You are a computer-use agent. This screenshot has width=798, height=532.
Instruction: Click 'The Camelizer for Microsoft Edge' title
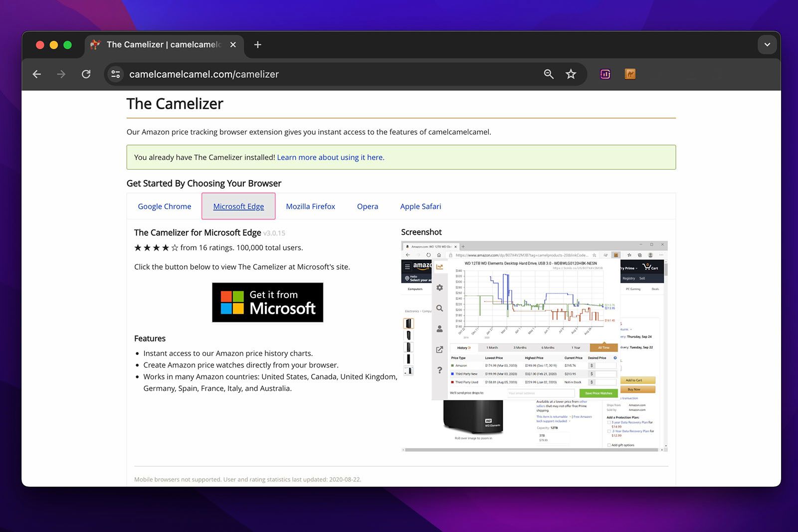coord(198,233)
